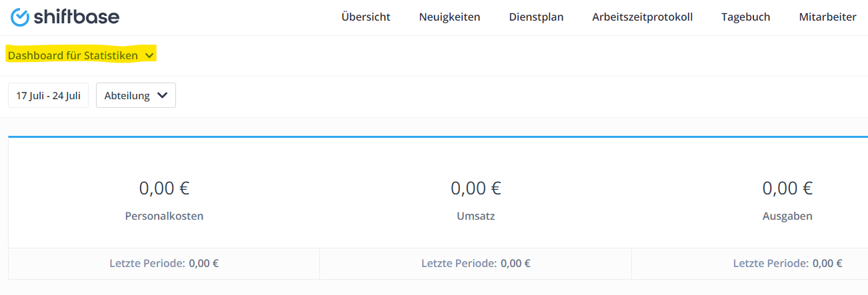
Task: Go to Neuigkeiten page
Action: click(449, 17)
